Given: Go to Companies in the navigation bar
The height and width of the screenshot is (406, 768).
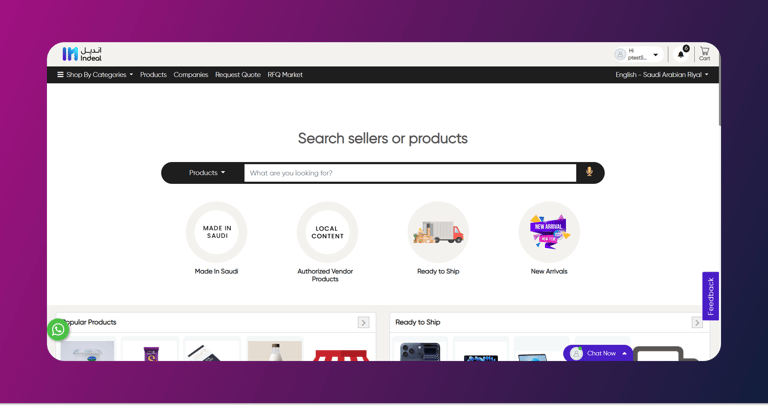Looking at the screenshot, I should [191, 75].
